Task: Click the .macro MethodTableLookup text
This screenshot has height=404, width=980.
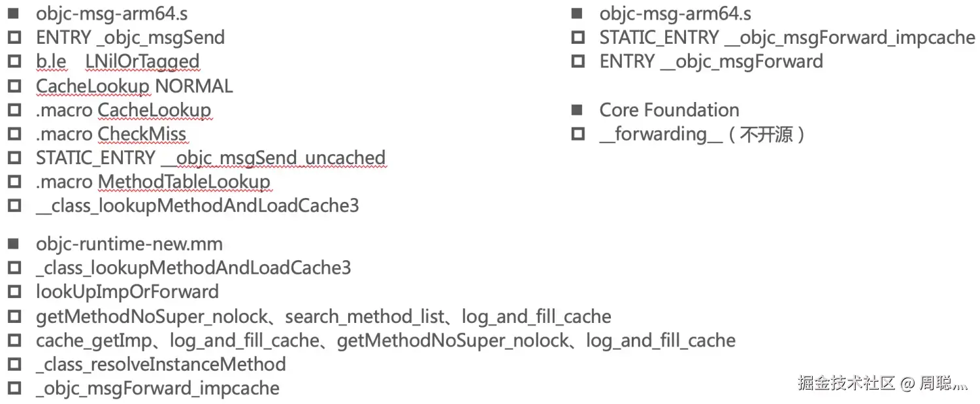Action: click(x=153, y=182)
